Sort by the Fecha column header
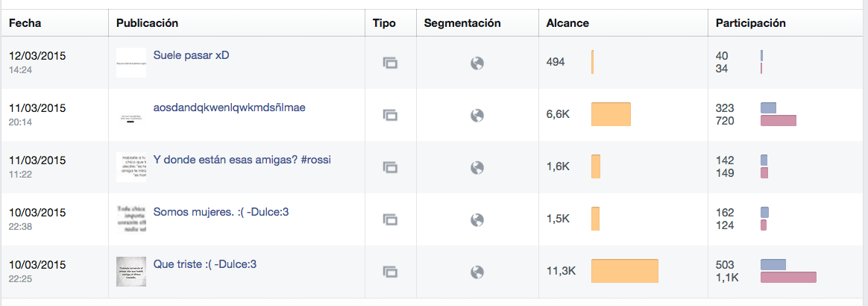Image resolution: width=868 pixels, height=306 pixels. [25, 23]
